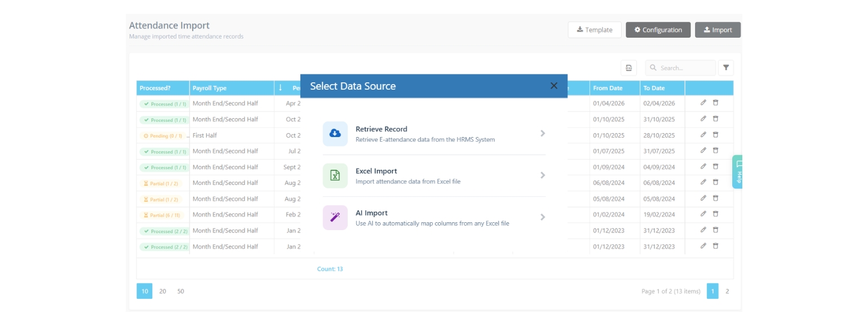
Task: Expand Excel Import with its chevron arrow
Action: click(543, 175)
